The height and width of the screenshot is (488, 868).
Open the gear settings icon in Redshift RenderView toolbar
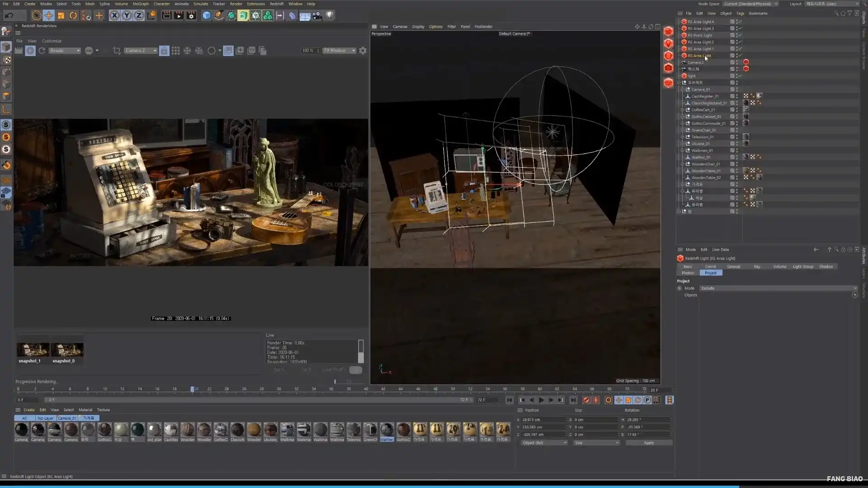[363, 51]
